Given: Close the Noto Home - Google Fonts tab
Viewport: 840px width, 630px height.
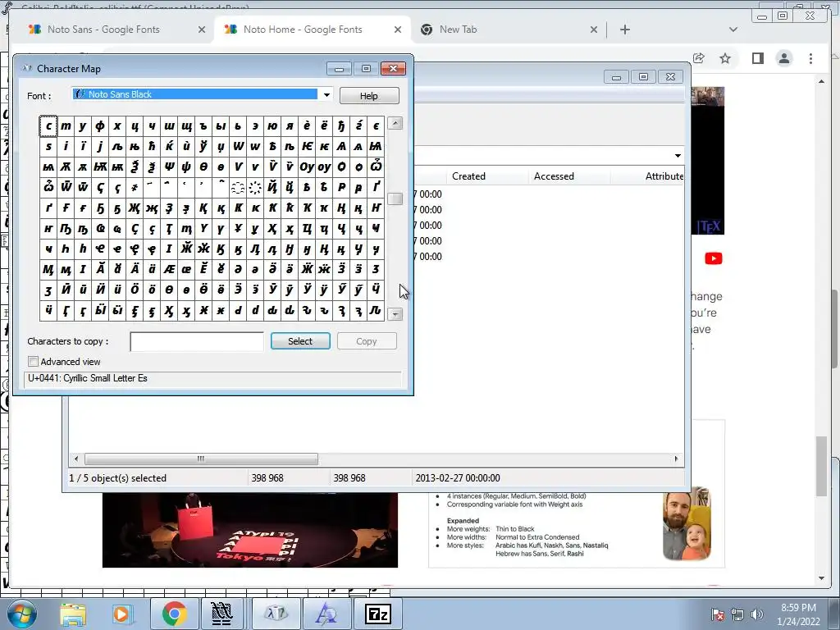Looking at the screenshot, I should click(398, 30).
